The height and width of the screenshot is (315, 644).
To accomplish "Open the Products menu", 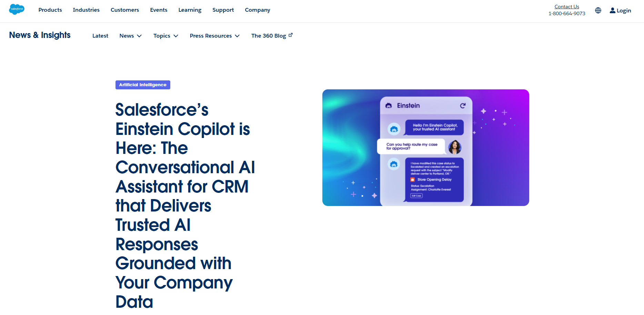I will [x=50, y=10].
